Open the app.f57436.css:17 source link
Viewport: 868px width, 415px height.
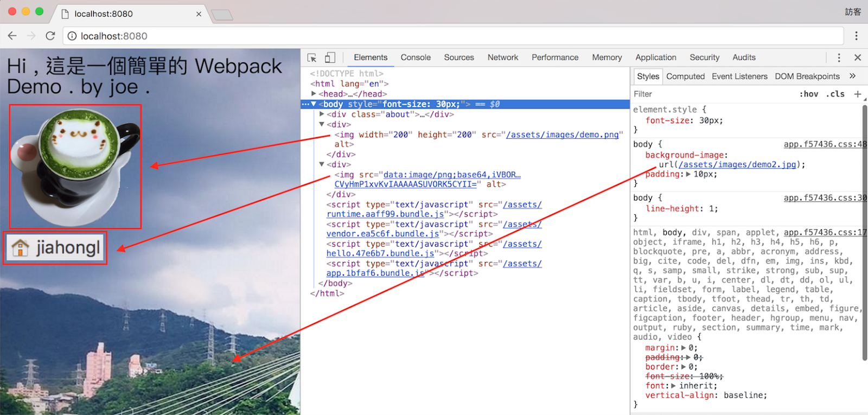825,232
